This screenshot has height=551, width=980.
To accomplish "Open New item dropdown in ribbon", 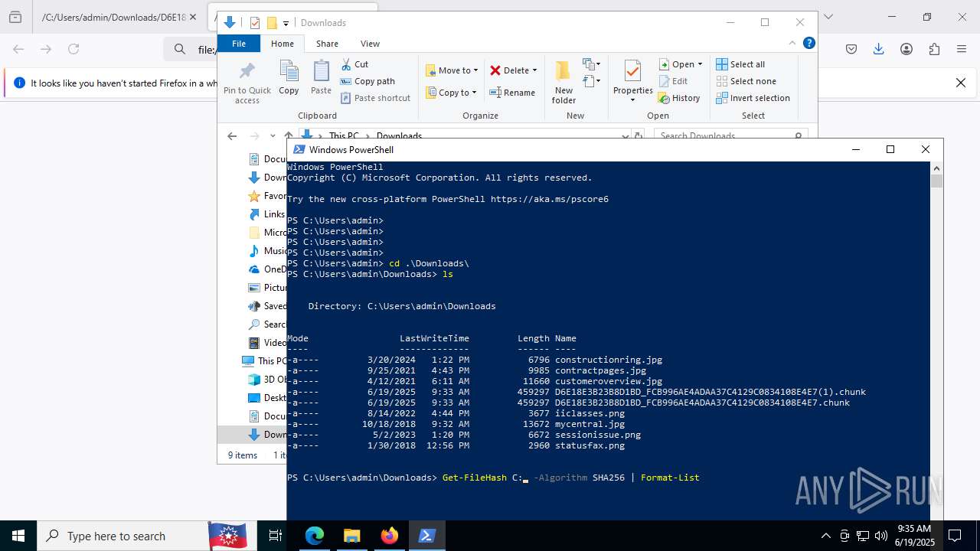I will coord(592,64).
